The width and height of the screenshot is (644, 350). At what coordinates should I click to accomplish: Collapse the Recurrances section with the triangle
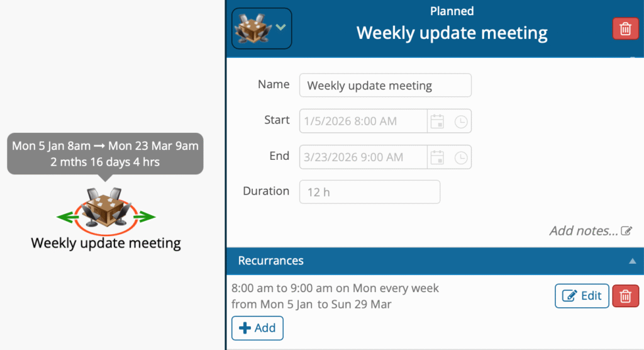pyautogui.click(x=631, y=261)
